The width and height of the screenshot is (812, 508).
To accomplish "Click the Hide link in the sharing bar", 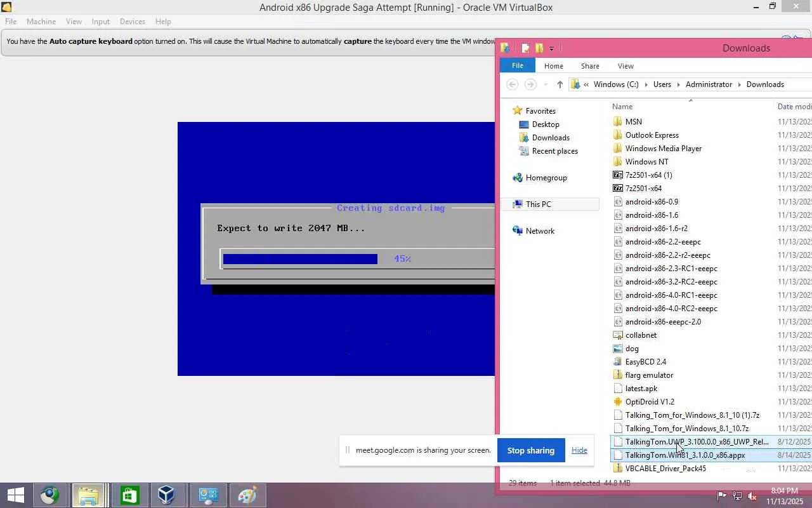I will [579, 450].
